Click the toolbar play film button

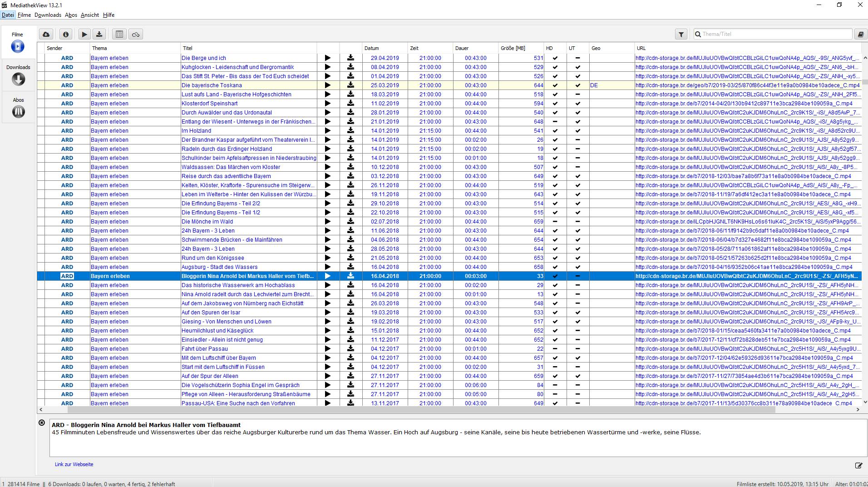click(x=84, y=34)
